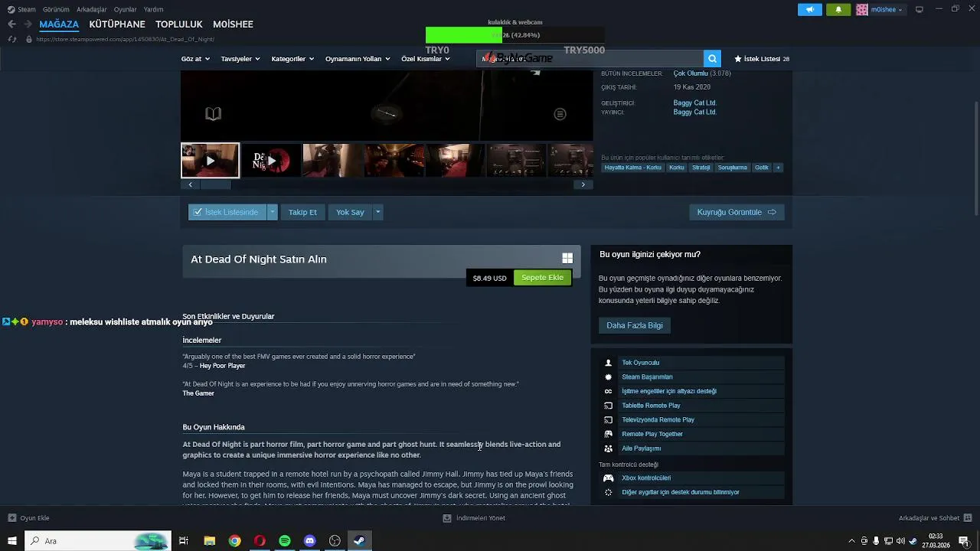Play the first trailer thumbnail
The image size is (980, 551).
[x=210, y=161]
